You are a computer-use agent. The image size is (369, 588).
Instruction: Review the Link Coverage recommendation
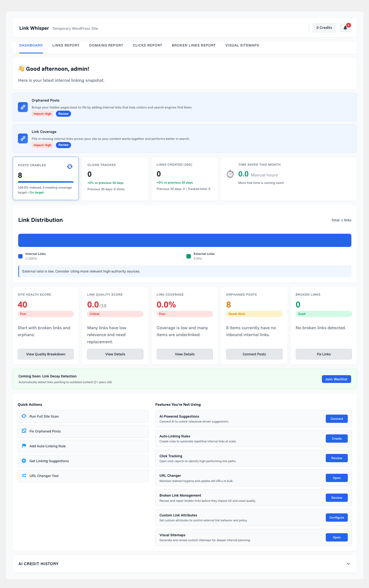[63, 145]
